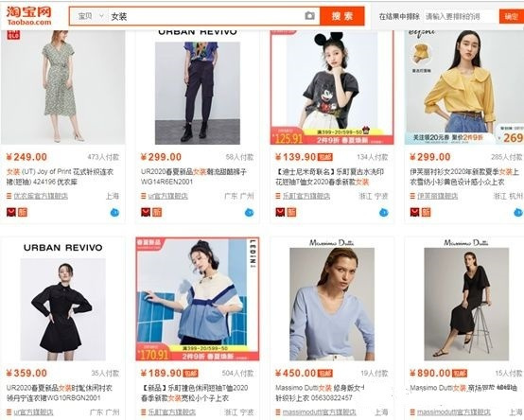The image size is (524, 420).
Task: Click the Tmall icon under ¥249.00 floral dress
Action: point(11,212)
